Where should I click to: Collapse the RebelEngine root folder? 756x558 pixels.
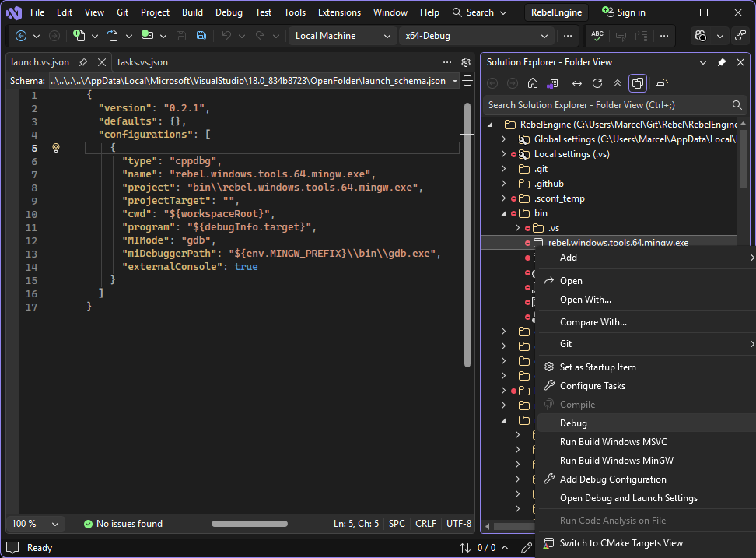(x=491, y=125)
